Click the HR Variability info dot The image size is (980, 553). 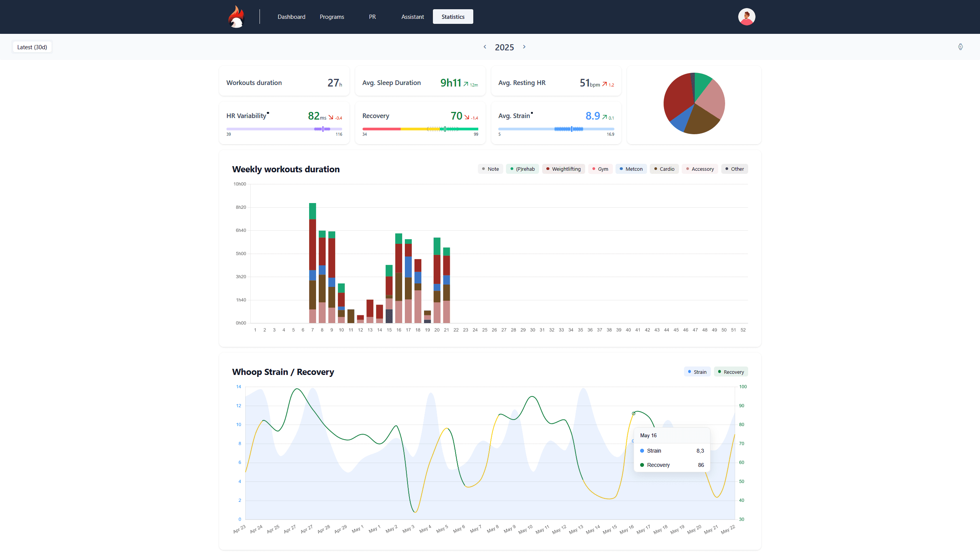click(x=268, y=113)
